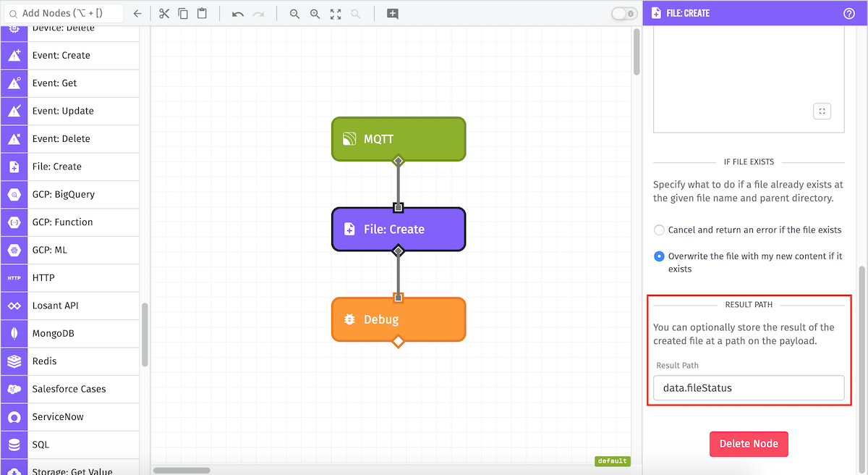Click the canvas vertical scrollbar
Image resolution: width=868 pixels, height=475 pixels.
click(637, 53)
